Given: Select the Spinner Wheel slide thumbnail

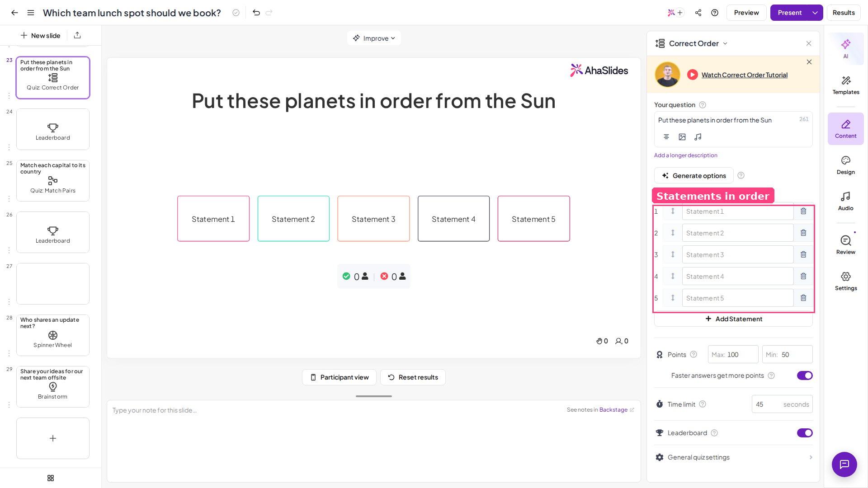Looking at the screenshot, I should tap(53, 335).
